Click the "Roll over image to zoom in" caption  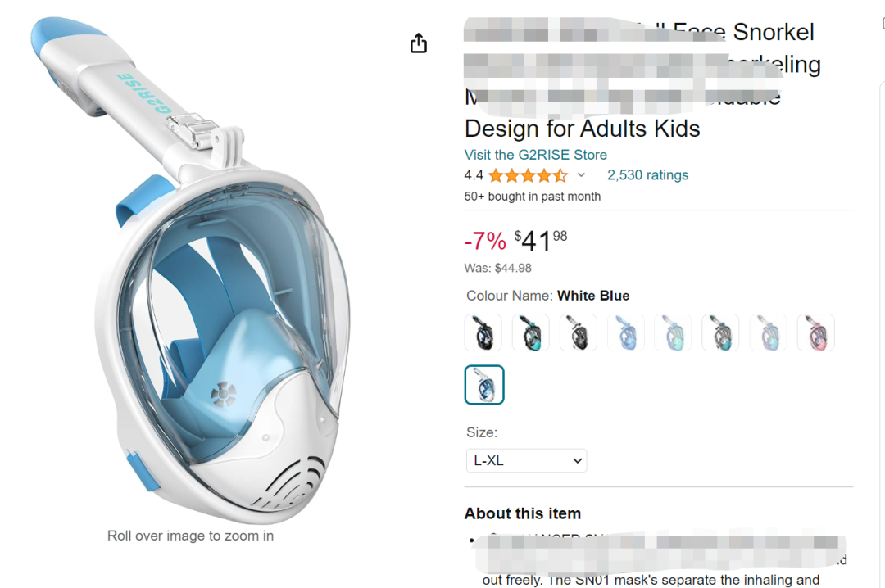(x=190, y=536)
